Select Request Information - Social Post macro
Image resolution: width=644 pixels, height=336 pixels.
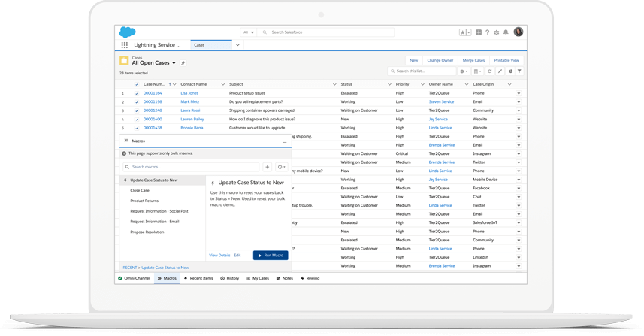(159, 211)
